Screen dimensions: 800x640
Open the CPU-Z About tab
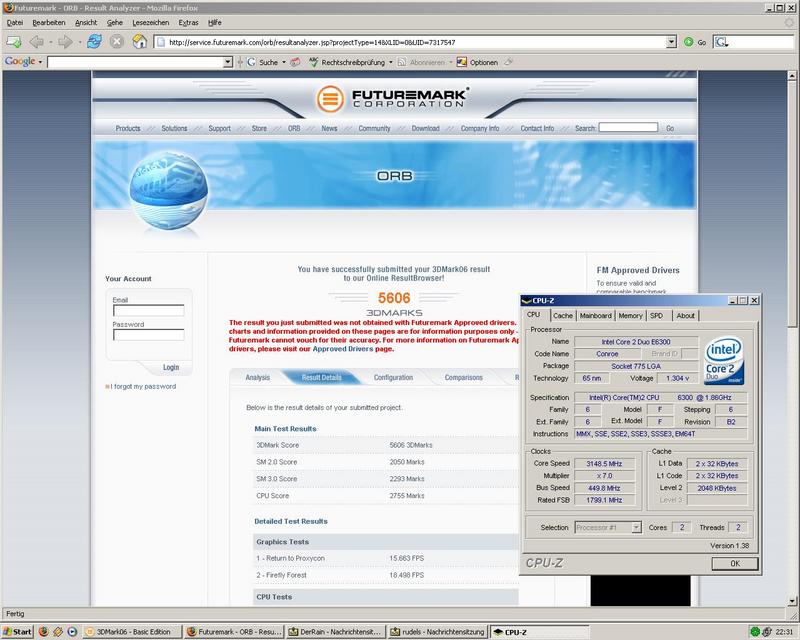(686, 316)
